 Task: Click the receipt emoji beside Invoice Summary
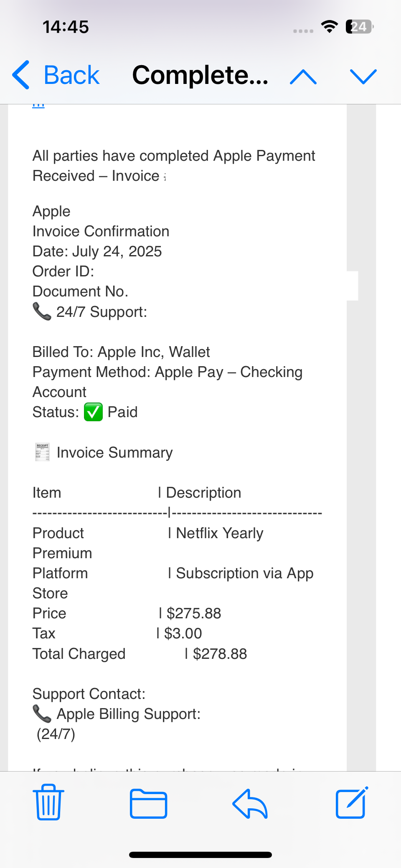[42, 452]
